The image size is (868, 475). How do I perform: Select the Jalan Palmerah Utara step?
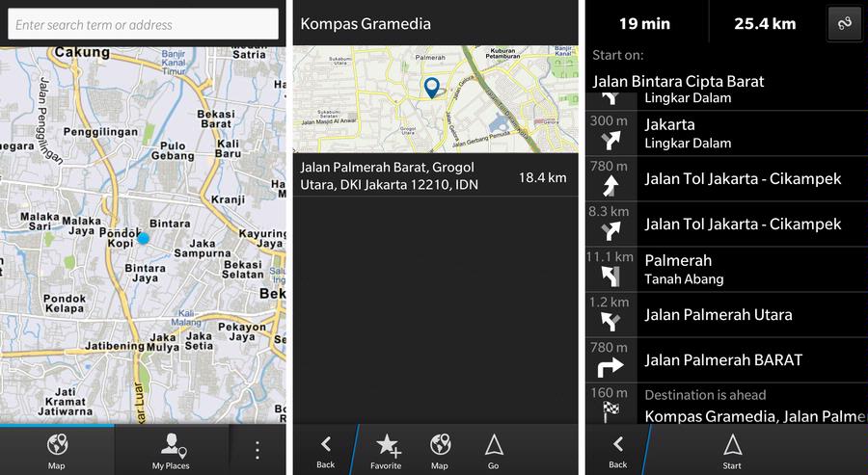click(726, 315)
